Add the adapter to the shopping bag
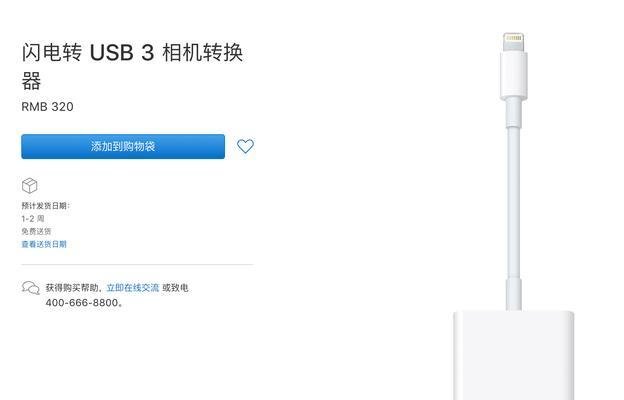 [123, 146]
